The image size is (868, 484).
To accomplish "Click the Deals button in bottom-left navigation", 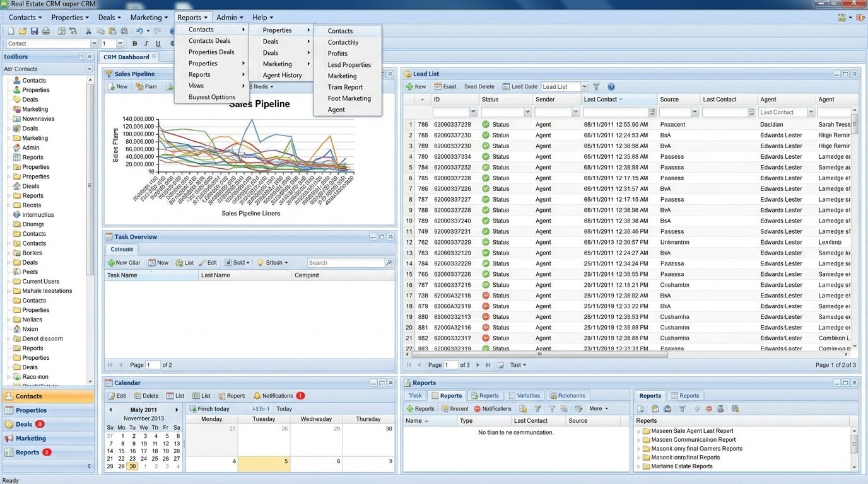I will (24, 424).
